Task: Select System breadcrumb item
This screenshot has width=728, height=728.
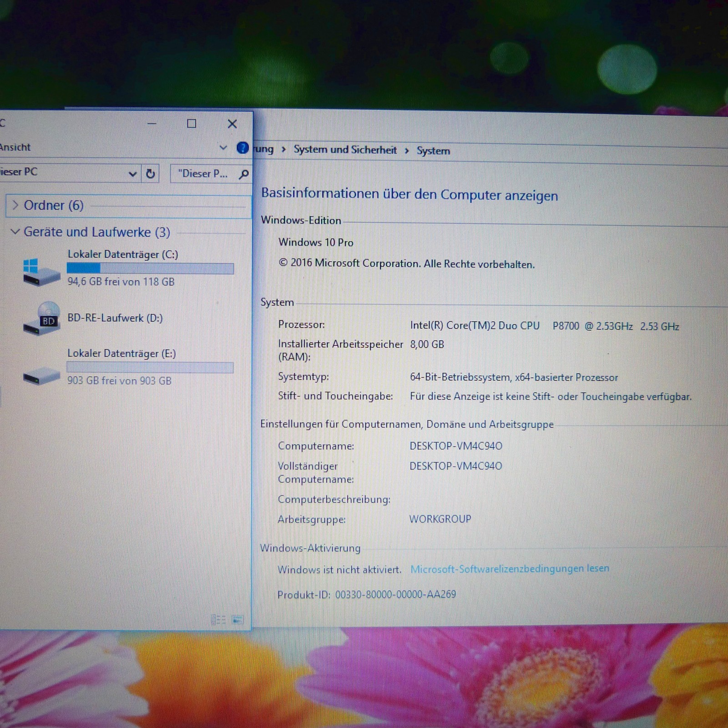Action: click(433, 151)
